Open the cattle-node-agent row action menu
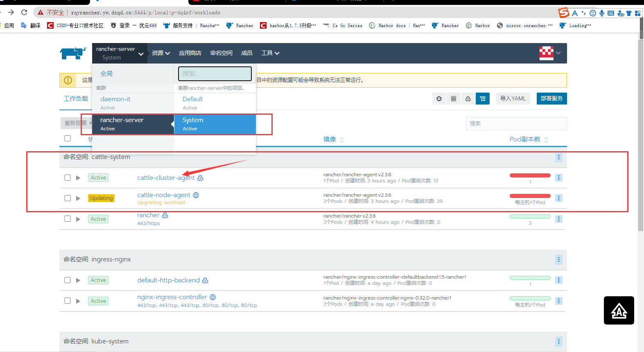Screen dimensions: 644x352 pyautogui.click(x=559, y=198)
